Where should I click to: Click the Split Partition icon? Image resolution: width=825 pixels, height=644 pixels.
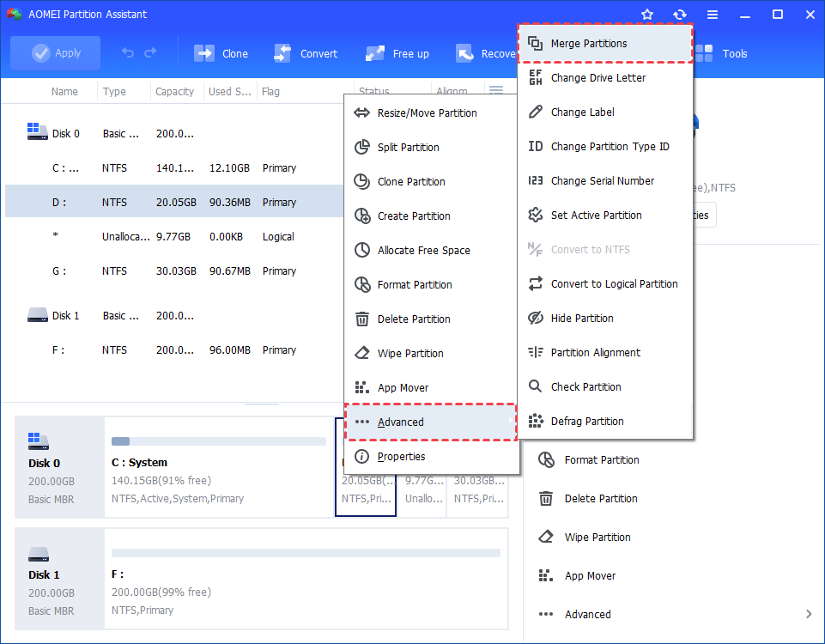coord(361,148)
